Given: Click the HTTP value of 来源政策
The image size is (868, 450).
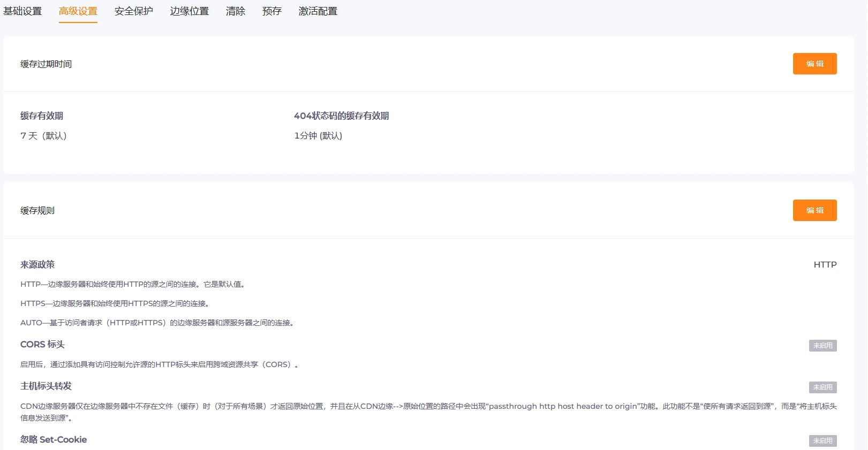Looking at the screenshot, I should click(x=825, y=265).
